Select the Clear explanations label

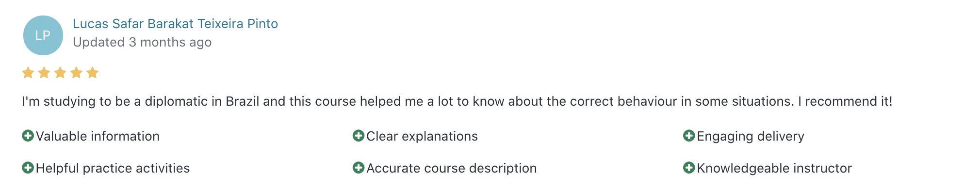coord(422,136)
